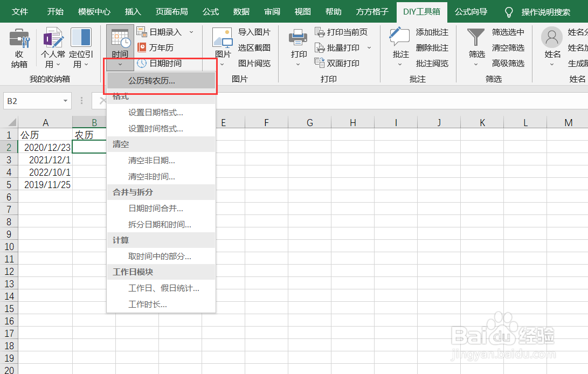Viewport: 588px width, 374px height.
Task: Open the Name Box dropdown showing B2
Action: click(64, 101)
